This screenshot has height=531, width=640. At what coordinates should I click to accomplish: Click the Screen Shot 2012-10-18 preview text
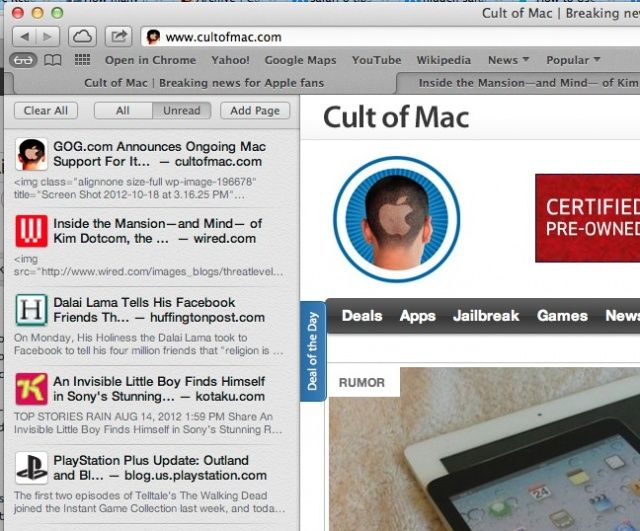click(135, 188)
